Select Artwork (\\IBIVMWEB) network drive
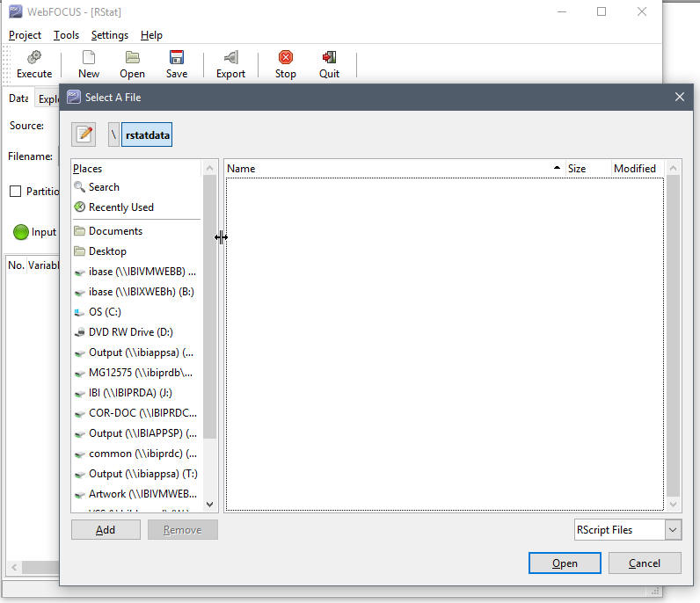Image resolution: width=700 pixels, height=603 pixels. tap(135, 494)
